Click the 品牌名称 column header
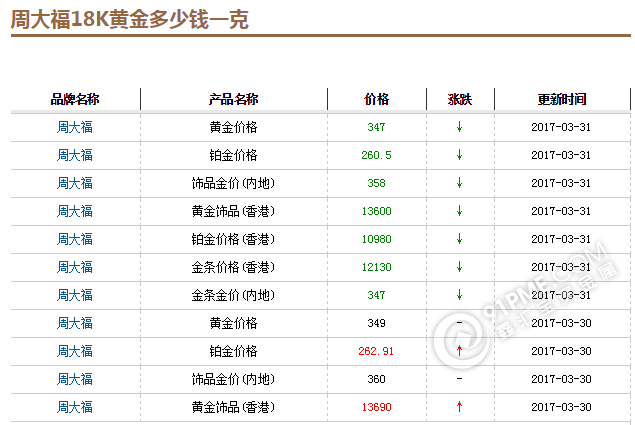This screenshot has height=425, width=635. (x=75, y=99)
